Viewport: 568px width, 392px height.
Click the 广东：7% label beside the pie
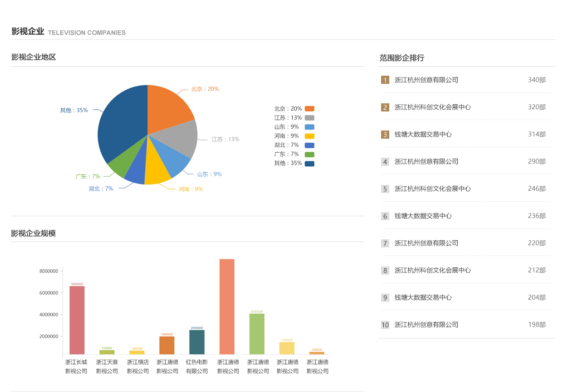click(88, 176)
